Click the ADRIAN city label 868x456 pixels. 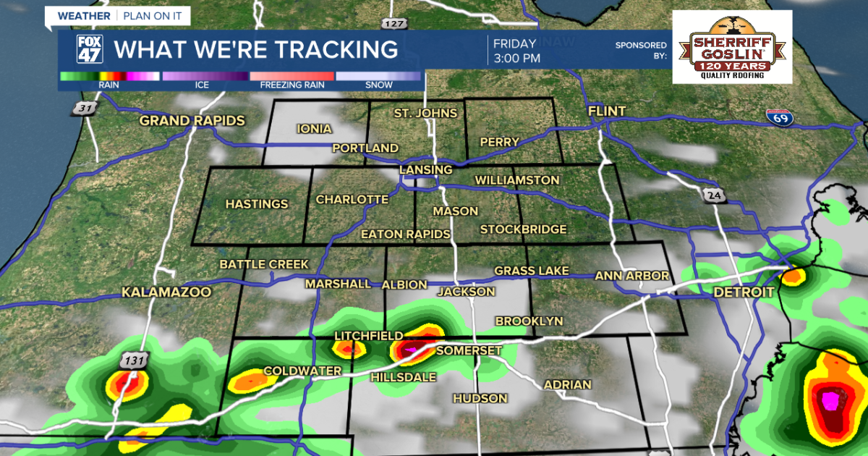coord(567,385)
